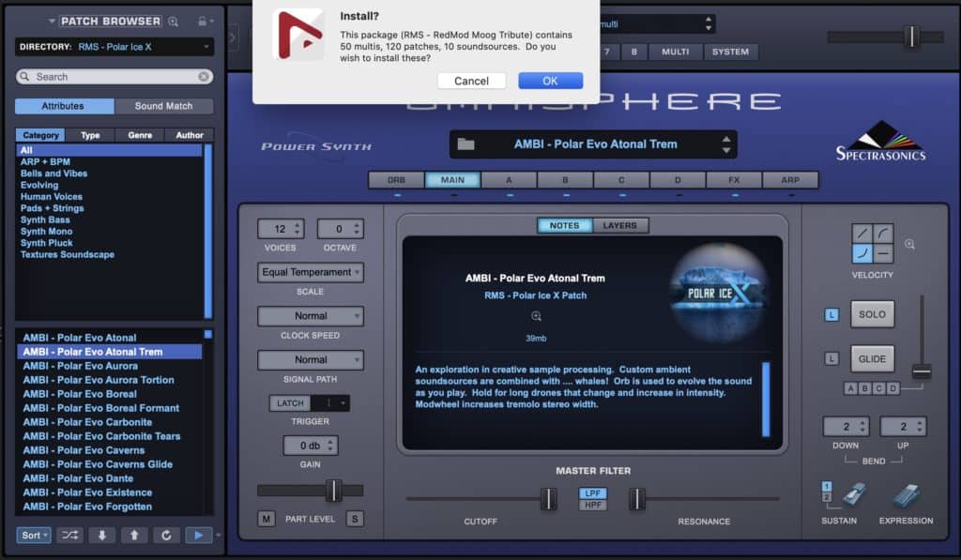This screenshot has height=560, width=961.
Task: Open the Sort dropdown
Action: coord(34,535)
